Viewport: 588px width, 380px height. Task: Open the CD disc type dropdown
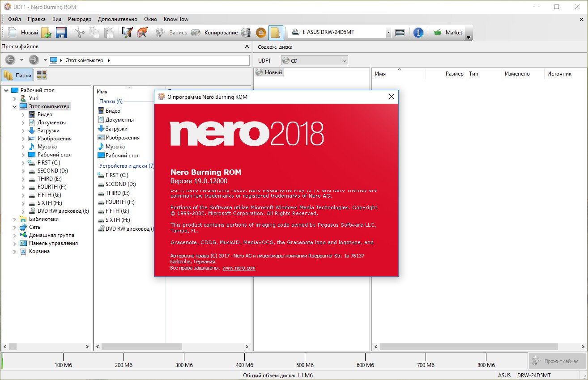[314, 60]
